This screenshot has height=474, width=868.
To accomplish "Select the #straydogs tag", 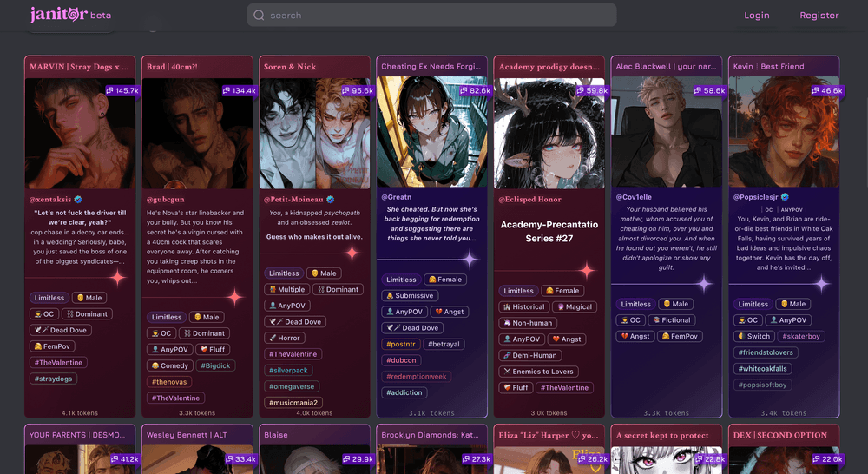I will pos(53,379).
